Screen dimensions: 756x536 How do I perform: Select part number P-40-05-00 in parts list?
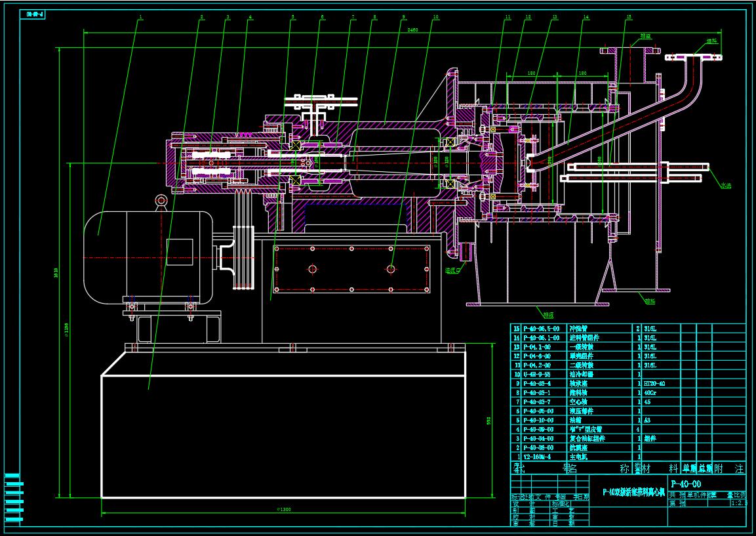tap(538, 411)
